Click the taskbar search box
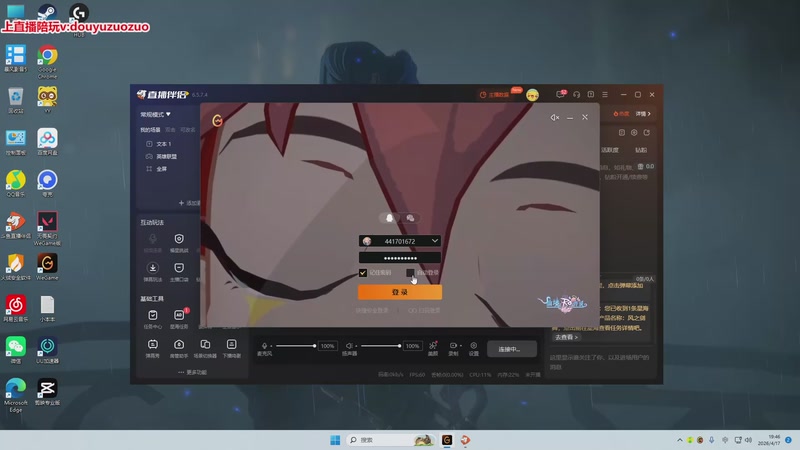 pyautogui.click(x=390, y=440)
